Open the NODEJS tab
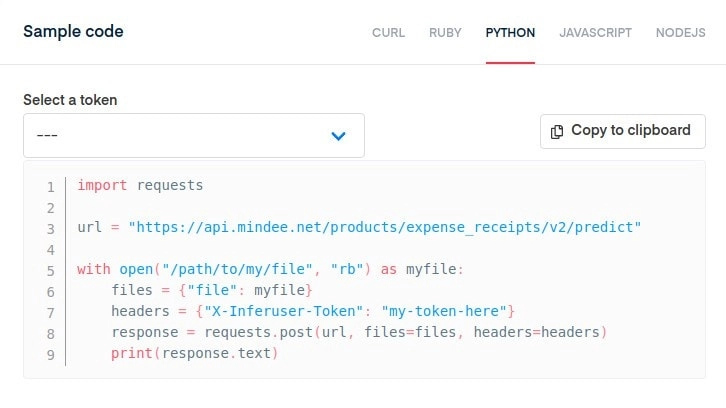The height and width of the screenshot is (408, 726). tap(681, 33)
